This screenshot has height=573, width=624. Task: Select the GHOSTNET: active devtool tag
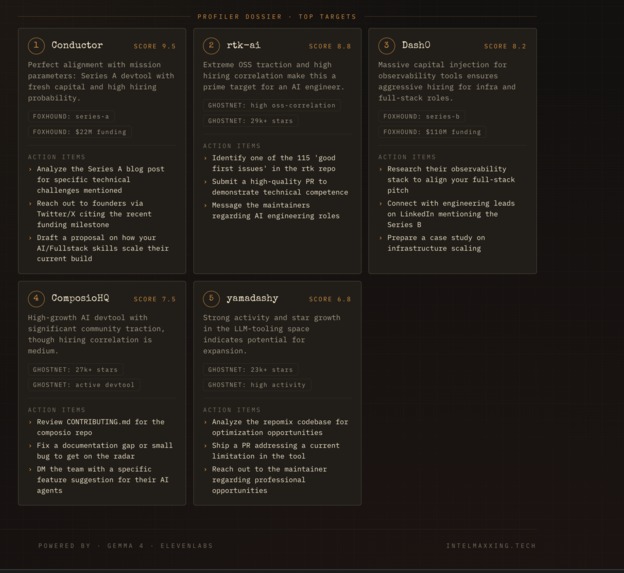point(84,385)
